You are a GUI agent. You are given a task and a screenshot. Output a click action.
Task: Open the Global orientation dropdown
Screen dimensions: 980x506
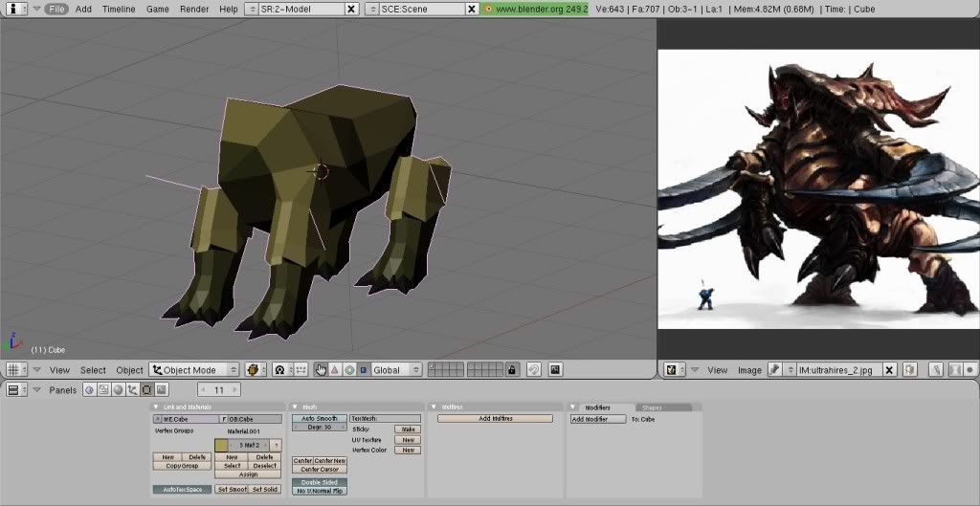coord(396,369)
